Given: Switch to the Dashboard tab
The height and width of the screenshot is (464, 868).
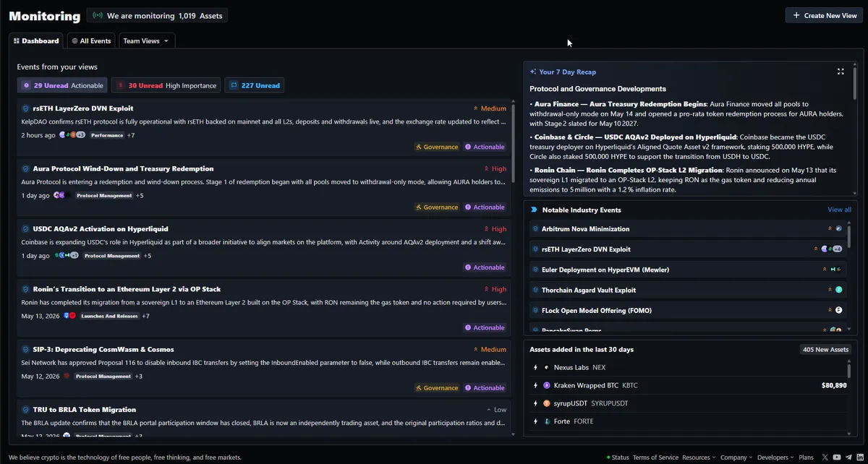Looking at the screenshot, I should tap(36, 41).
